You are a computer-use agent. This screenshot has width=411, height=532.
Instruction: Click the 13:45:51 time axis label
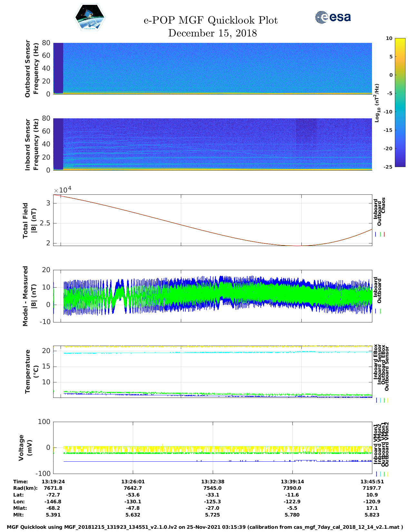coord(372,481)
